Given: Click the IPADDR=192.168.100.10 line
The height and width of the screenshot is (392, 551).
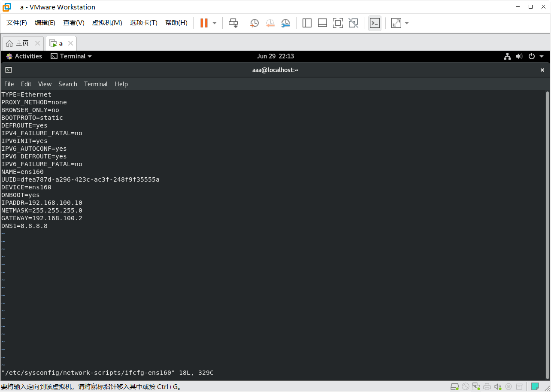Looking at the screenshot, I should tap(42, 203).
